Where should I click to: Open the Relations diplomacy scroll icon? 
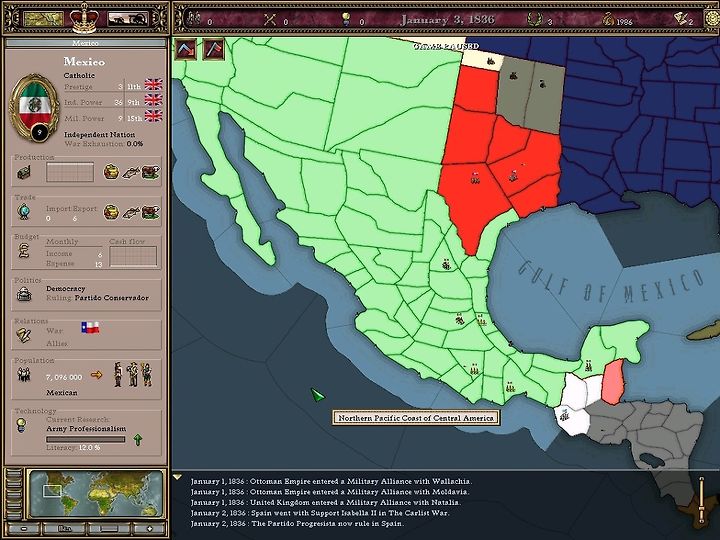23,336
